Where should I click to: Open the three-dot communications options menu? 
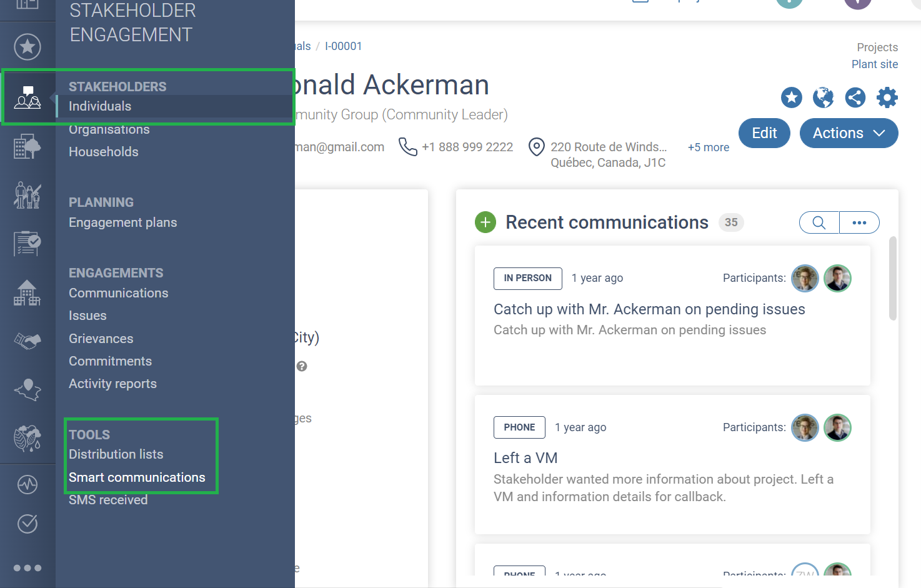click(859, 222)
